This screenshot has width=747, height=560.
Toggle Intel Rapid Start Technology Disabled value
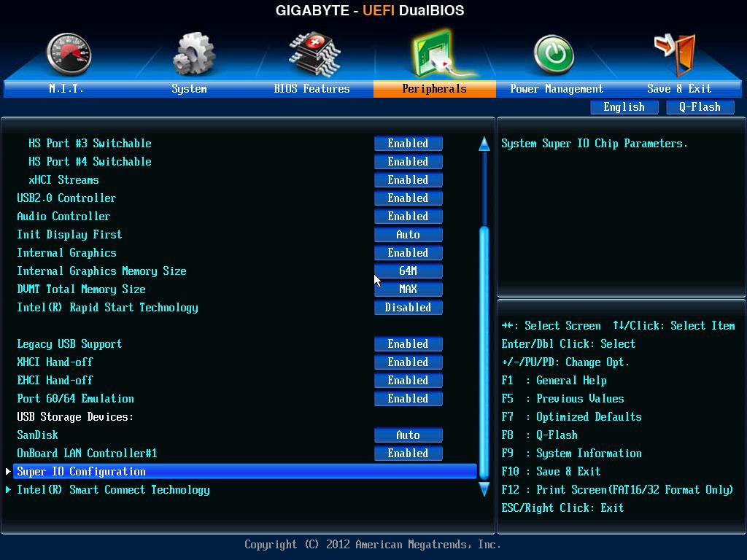pos(409,308)
